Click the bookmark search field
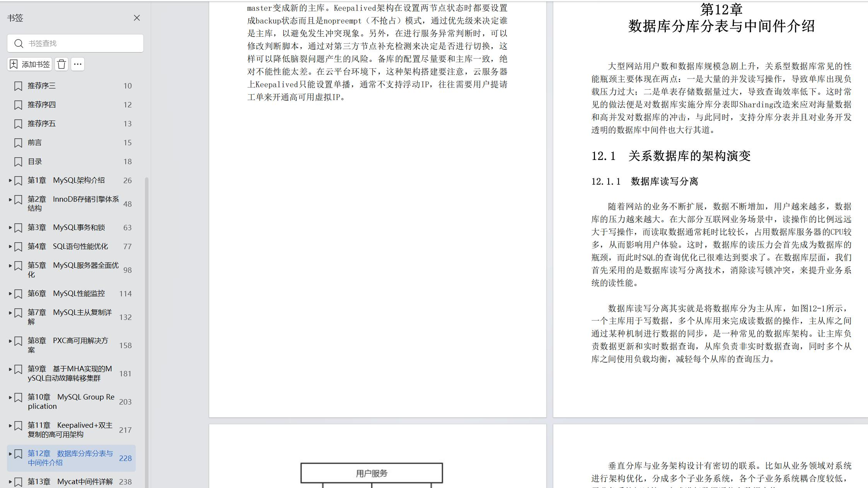 81,43
